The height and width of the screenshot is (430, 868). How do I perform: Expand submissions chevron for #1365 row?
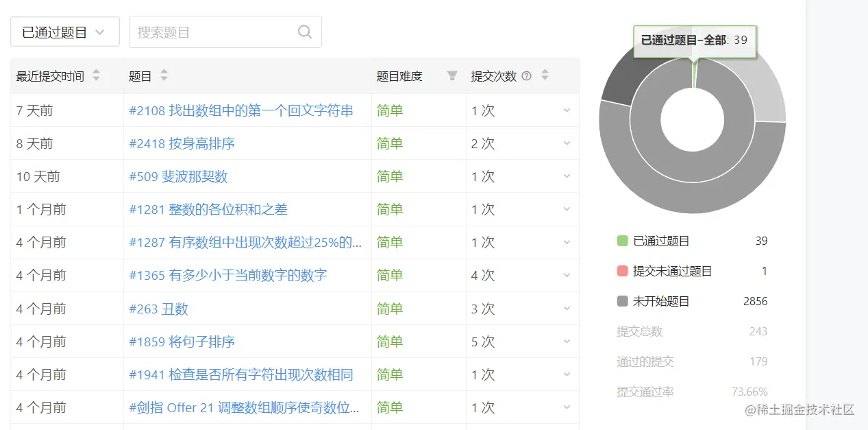(567, 275)
